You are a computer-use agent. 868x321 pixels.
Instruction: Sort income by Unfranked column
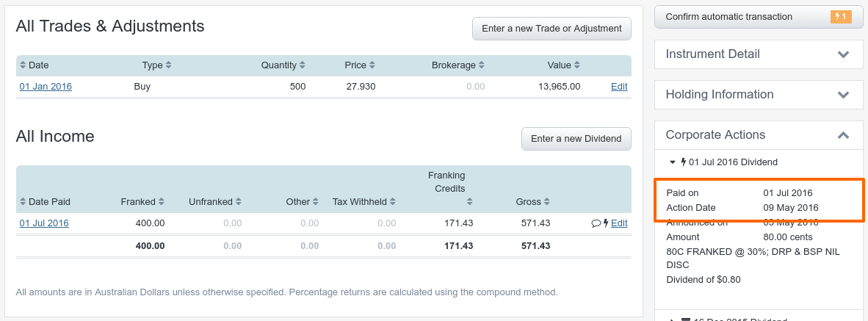pyautogui.click(x=214, y=202)
